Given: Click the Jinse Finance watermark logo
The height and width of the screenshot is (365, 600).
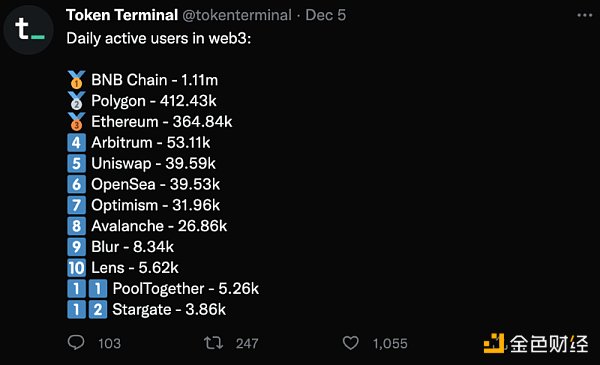Looking at the screenshot, I should [x=536, y=343].
